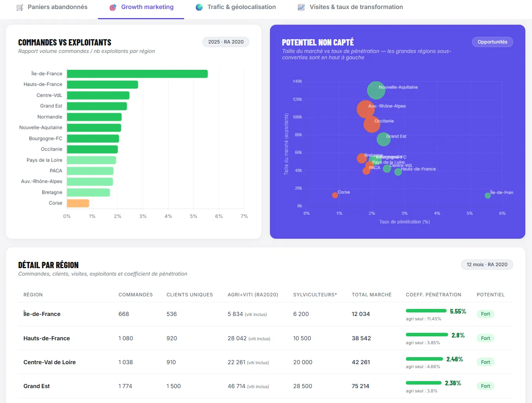
Task: Click the COMMANDES column header
Action: [x=136, y=295]
